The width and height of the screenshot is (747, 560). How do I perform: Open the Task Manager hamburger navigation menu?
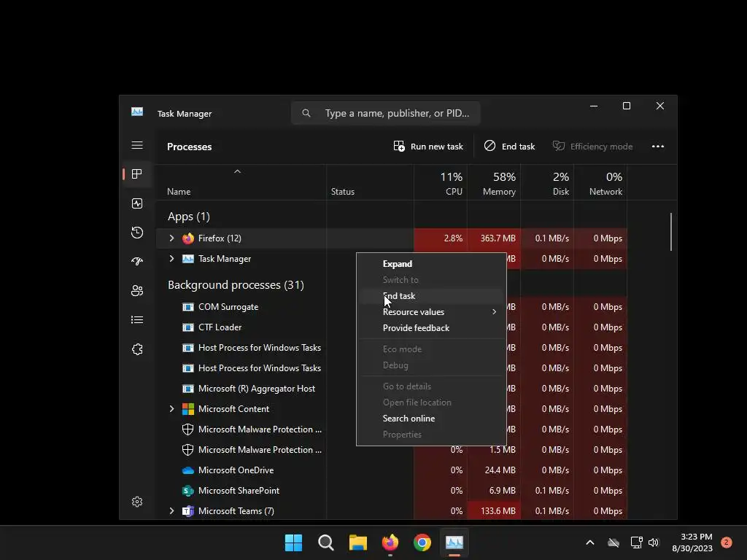137,145
